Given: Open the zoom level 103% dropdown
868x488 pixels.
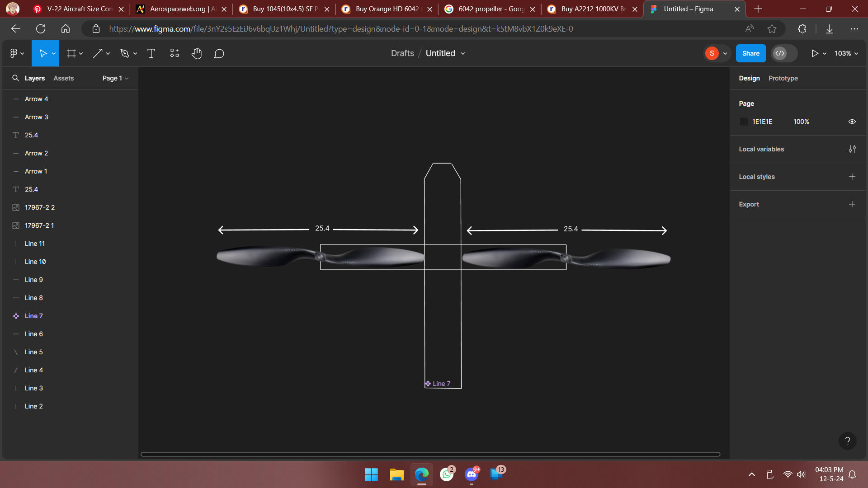Looking at the screenshot, I should pos(846,53).
